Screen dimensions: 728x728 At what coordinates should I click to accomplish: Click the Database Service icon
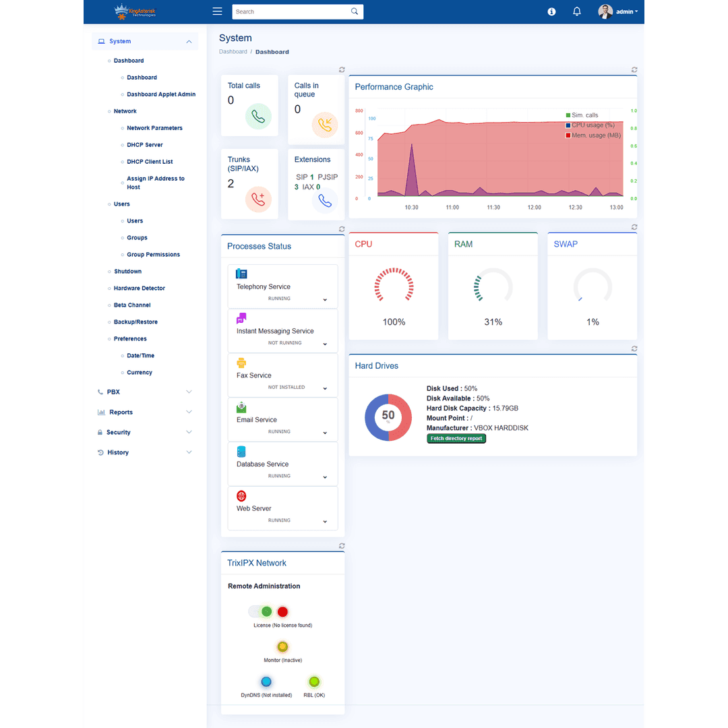[242, 451]
